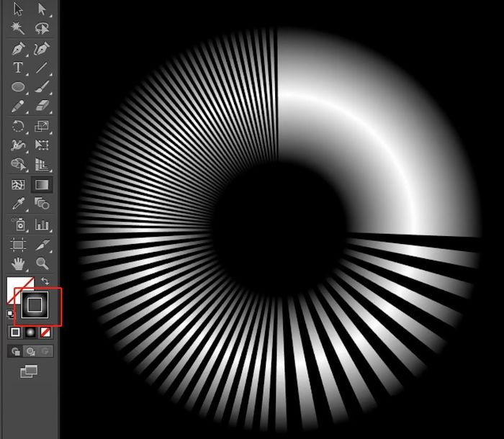Select the Gradient tool
This screenshot has width=504, height=439.
[x=42, y=185]
